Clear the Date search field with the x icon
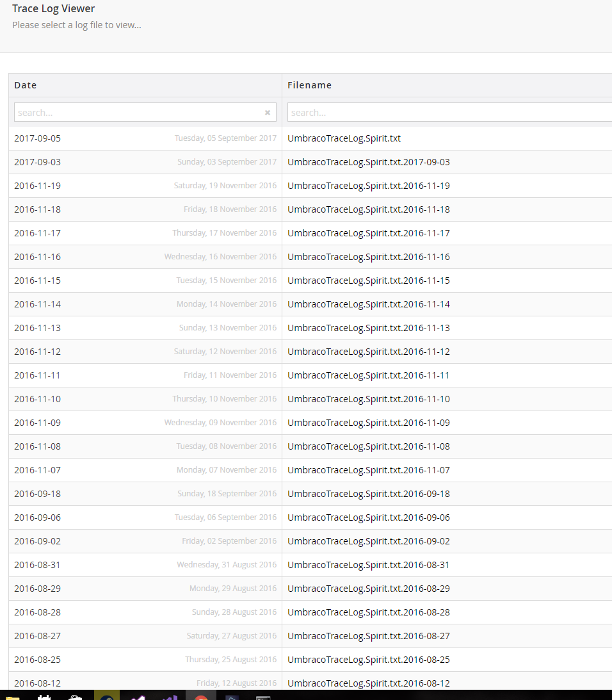 point(268,113)
